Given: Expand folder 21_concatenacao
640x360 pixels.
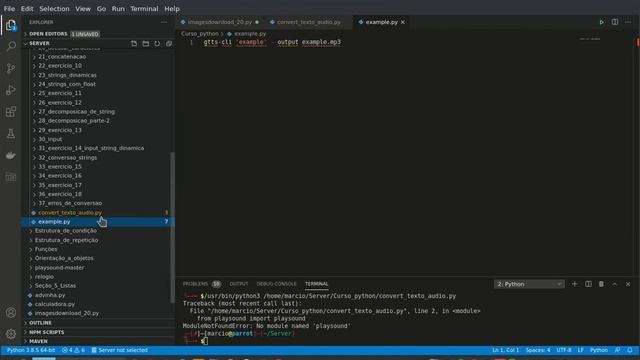Looking at the screenshot, I should (62, 56).
